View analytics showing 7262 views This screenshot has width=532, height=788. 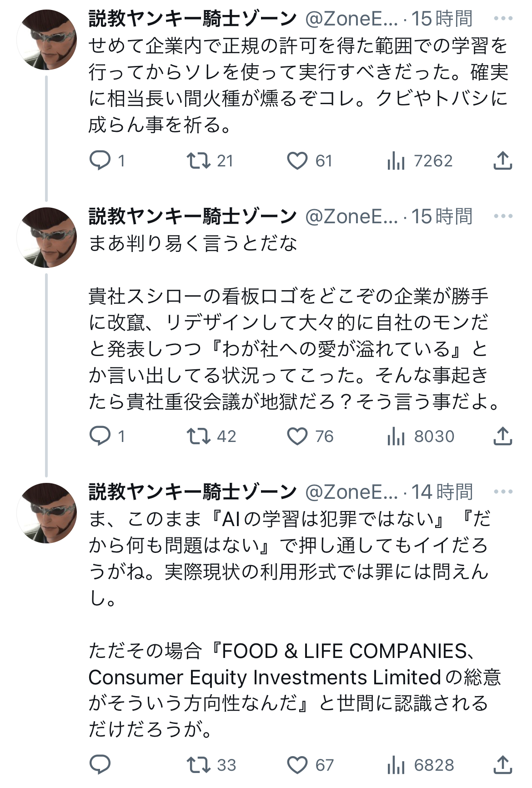[x=396, y=161]
